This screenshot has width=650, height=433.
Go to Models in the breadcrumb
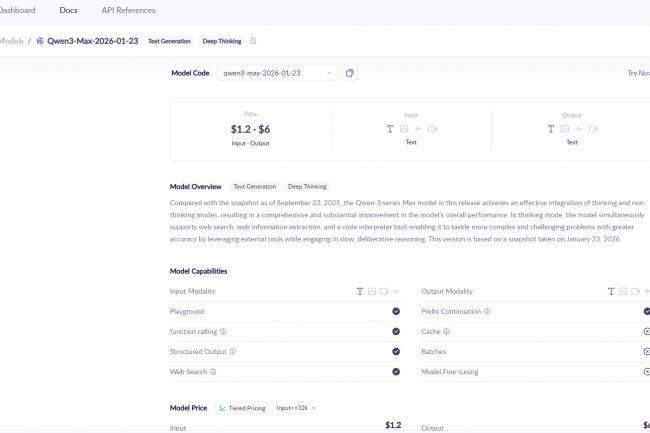(x=12, y=41)
